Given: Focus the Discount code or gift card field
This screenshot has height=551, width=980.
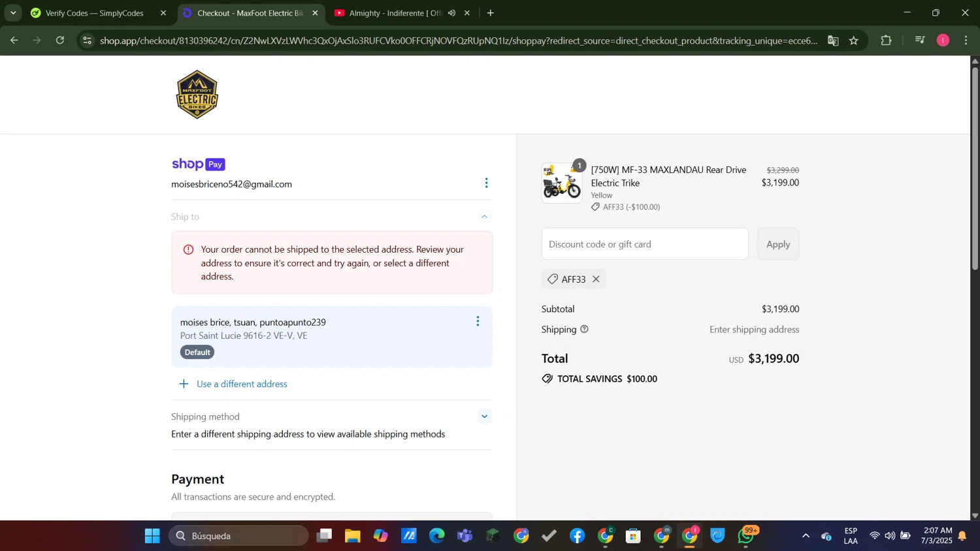Looking at the screenshot, I should [x=644, y=244].
